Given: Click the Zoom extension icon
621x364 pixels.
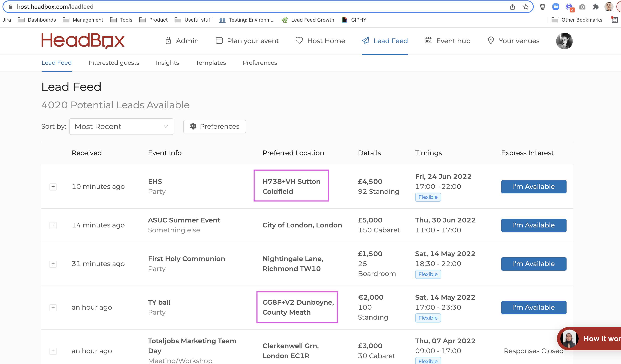Looking at the screenshot, I should 556,7.
